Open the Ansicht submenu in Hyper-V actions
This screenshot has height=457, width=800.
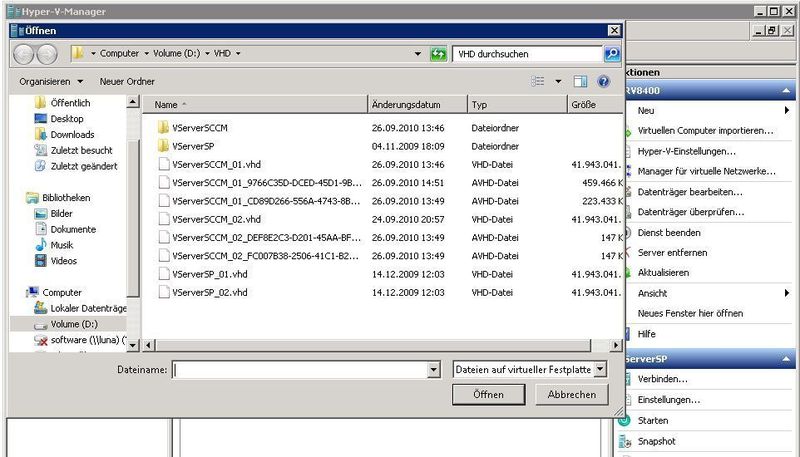tap(787, 293)
